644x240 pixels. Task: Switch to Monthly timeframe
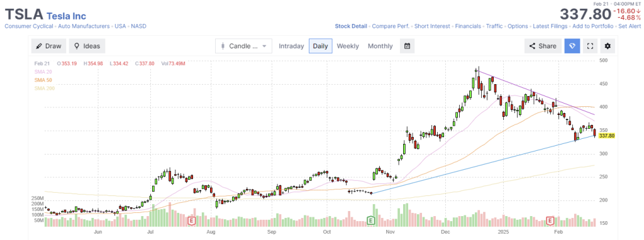[380, 46]
